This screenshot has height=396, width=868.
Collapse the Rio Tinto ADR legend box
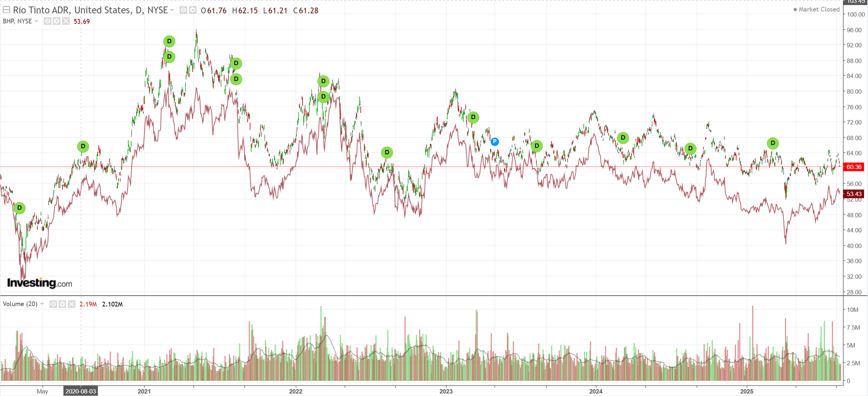[6, 10]
